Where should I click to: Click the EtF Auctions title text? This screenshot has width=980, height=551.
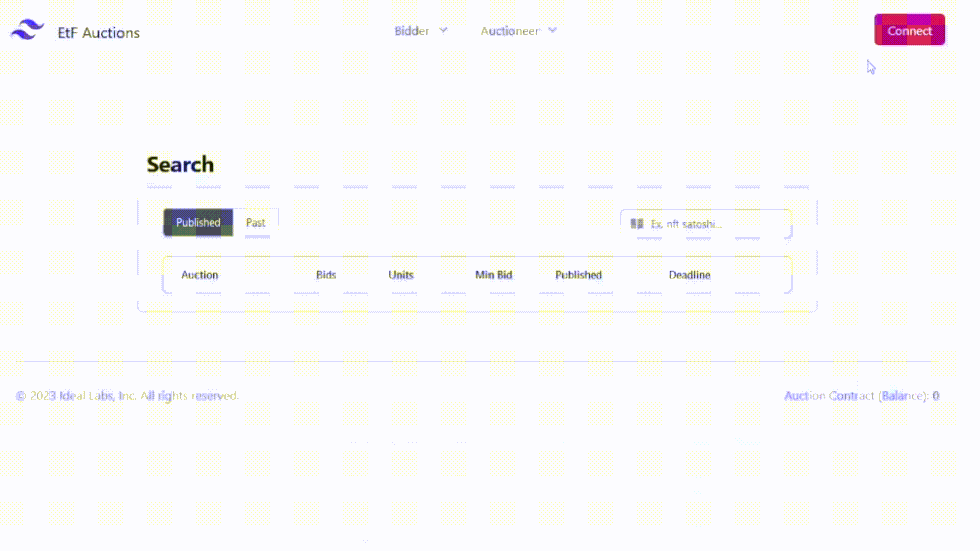(99, 33)
